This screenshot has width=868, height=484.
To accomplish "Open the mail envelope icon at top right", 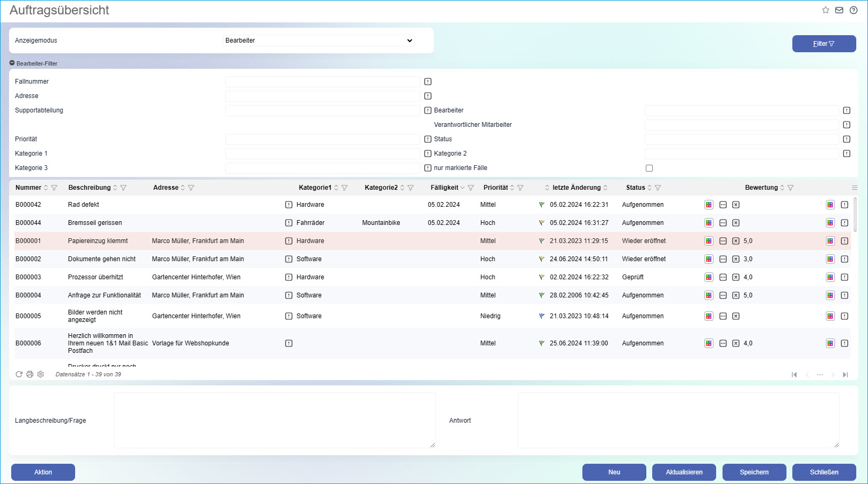I will (x=839, y=10).
